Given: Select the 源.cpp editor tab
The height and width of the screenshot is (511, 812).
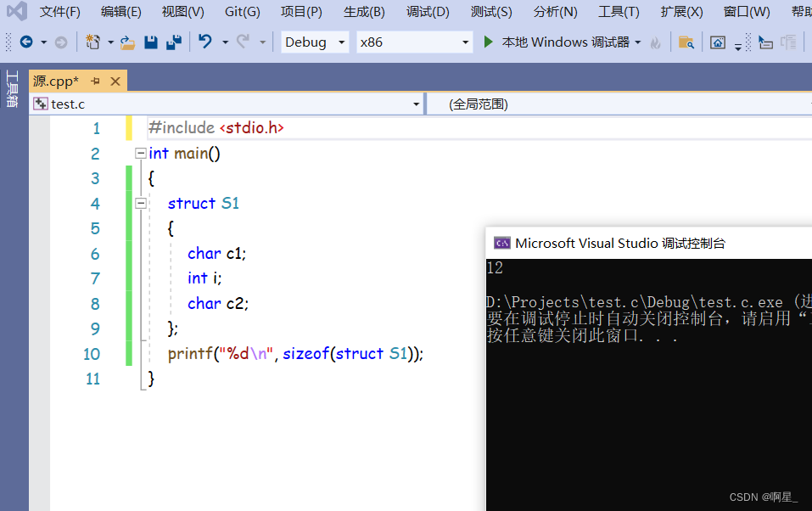Looking at the screenshot, I should click(56, 81).
